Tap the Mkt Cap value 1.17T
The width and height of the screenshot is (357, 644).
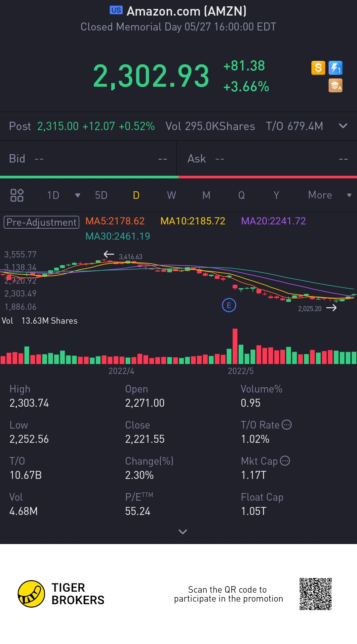(254, 475)
